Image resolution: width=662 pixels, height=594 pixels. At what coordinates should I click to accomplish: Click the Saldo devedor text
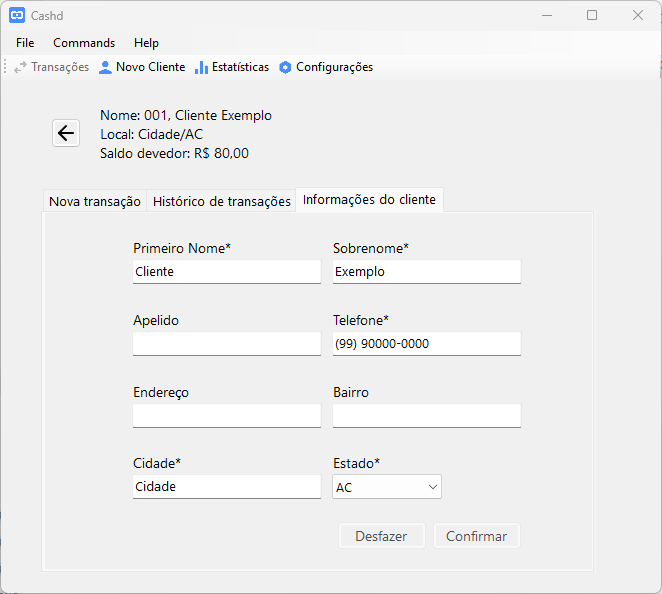coord(174,153)
